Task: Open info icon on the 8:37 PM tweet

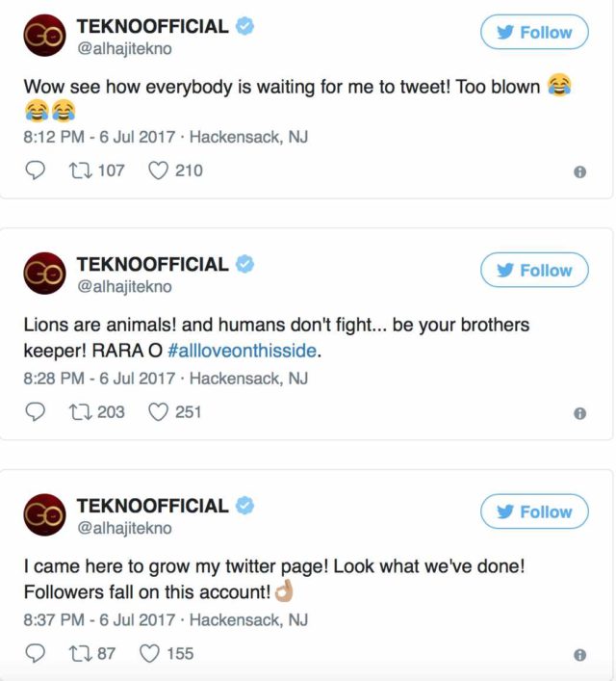Action: point(579,655)
